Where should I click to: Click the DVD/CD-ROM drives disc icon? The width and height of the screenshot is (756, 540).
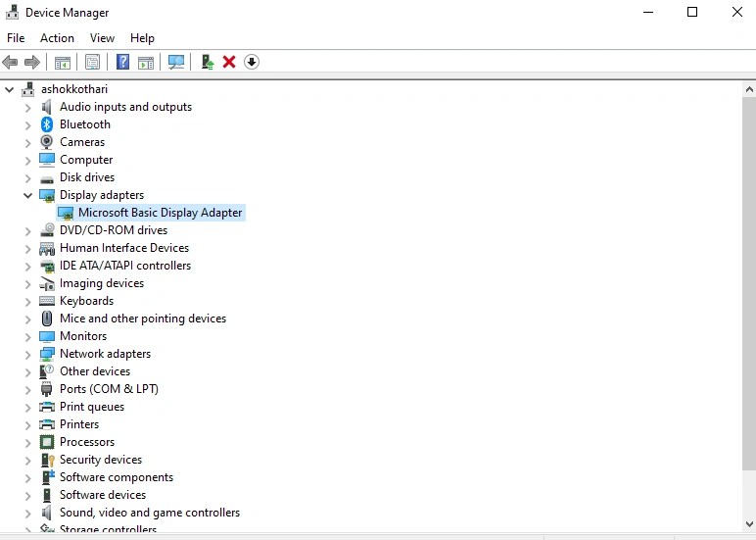[x=47, y=230]
